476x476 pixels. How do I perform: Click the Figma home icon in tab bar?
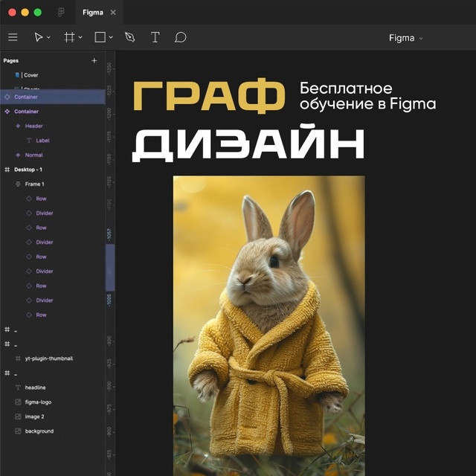tap(61, 13)
